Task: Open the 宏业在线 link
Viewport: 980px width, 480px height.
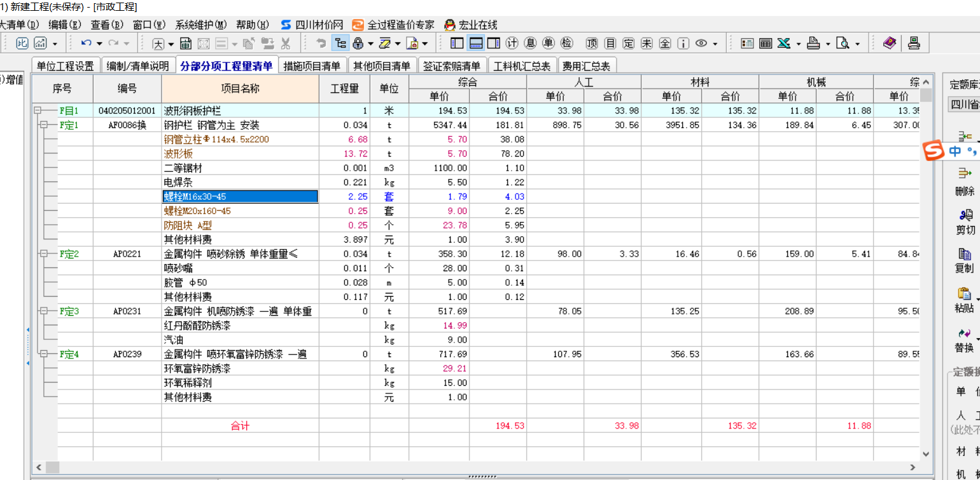Action: (472, 25)
